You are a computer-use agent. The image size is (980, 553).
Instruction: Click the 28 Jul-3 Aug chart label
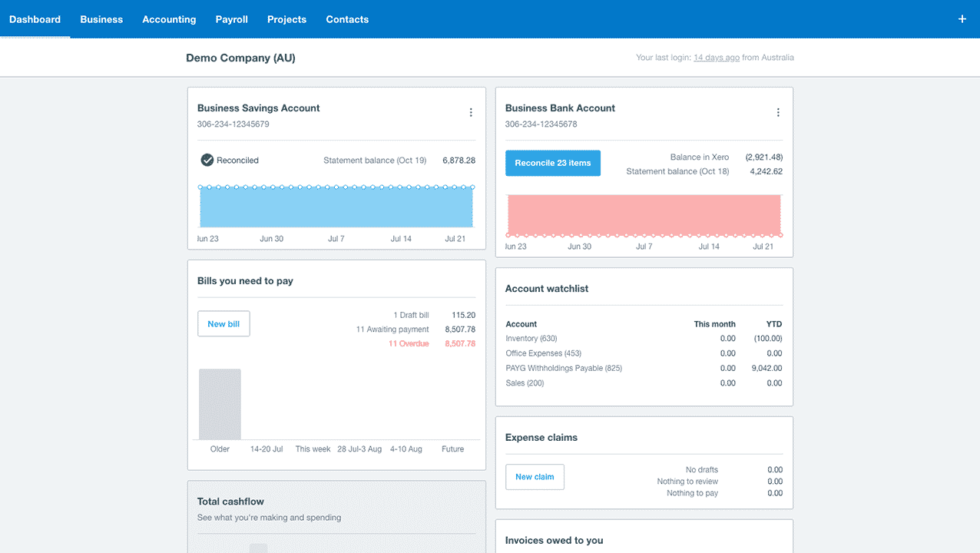tap(359, 449)
